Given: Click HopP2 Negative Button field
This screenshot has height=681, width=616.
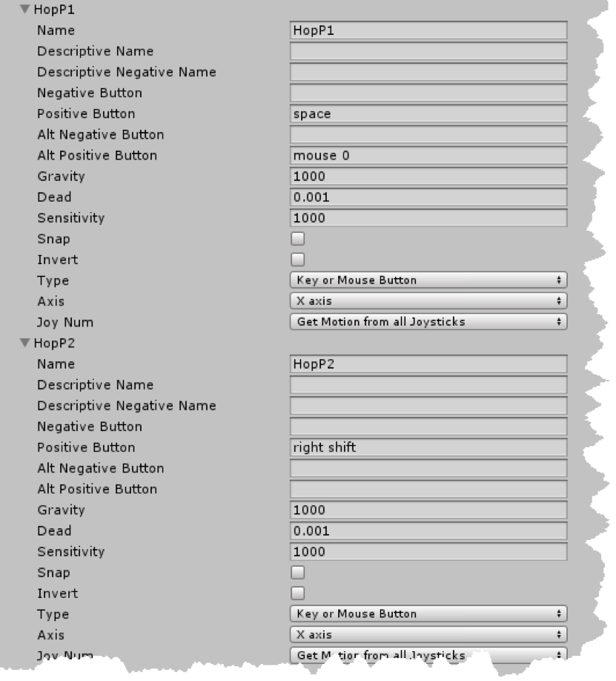Looking at the screenshot, I should click(428, 426).
